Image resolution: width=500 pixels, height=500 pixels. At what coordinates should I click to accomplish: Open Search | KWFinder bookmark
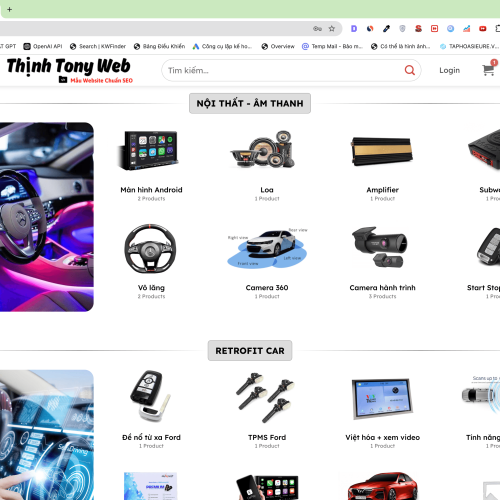tap(98, 46)
